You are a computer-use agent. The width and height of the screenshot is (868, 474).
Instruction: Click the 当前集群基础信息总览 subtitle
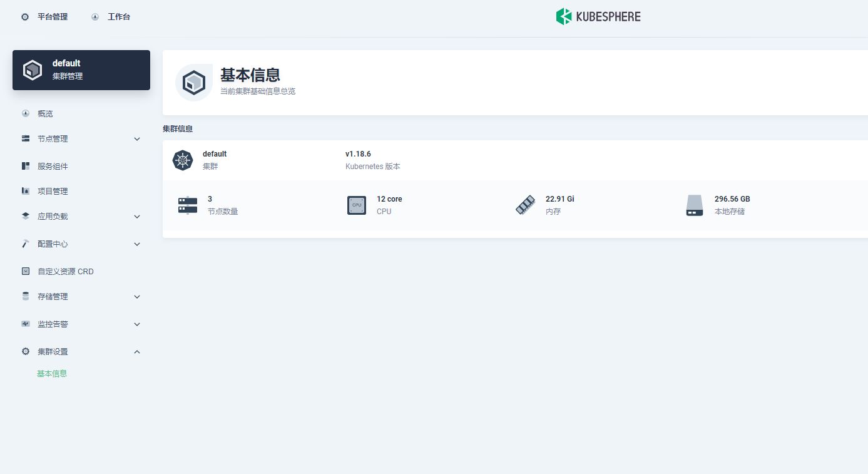[x=258, y=91]
